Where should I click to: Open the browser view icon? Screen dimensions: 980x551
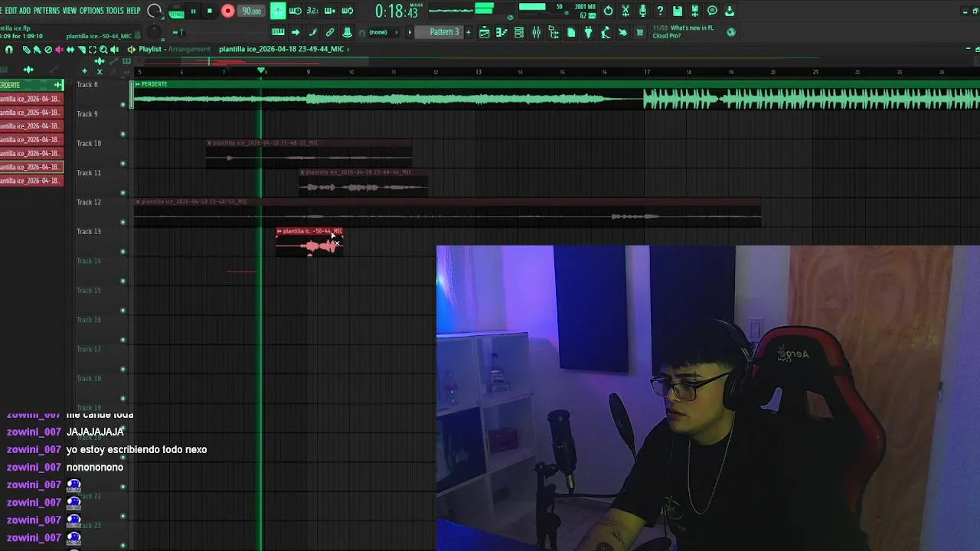pos(554,32)
